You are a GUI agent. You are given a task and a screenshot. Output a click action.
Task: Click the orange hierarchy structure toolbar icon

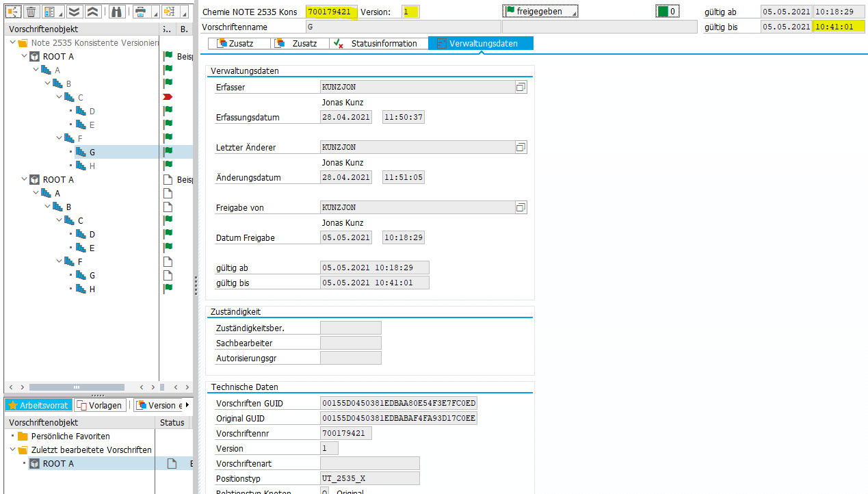click(169, 12)
